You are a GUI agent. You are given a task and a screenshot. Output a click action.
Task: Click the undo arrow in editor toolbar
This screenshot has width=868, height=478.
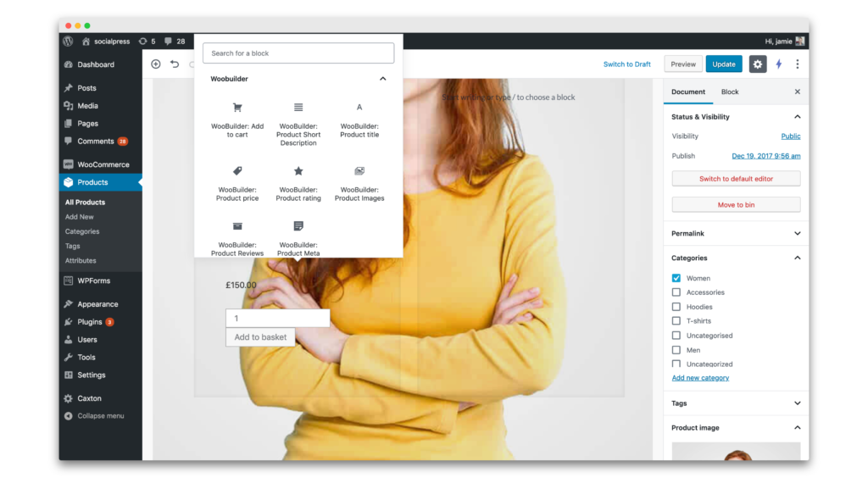[x=175, y=64]
